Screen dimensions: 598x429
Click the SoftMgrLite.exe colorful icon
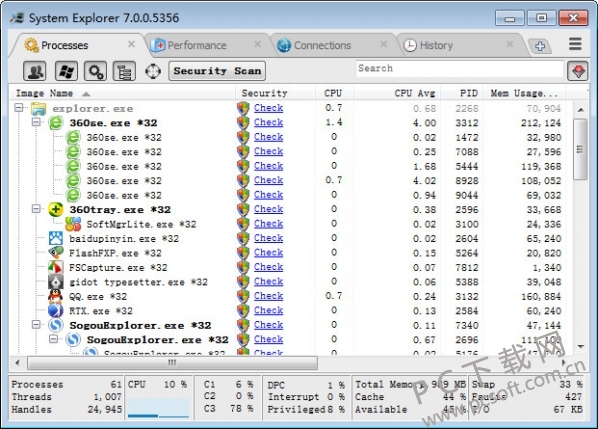pyautogui.click(x=73, y=224)
